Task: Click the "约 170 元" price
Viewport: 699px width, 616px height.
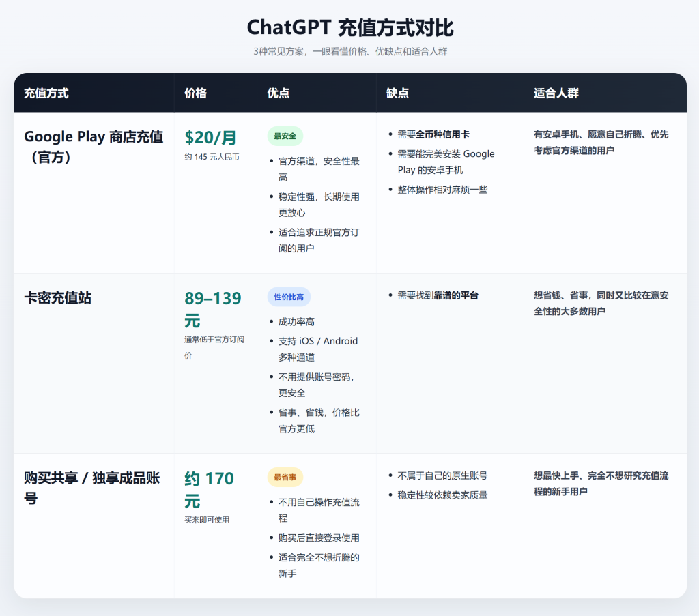Action: coord(209,489)
